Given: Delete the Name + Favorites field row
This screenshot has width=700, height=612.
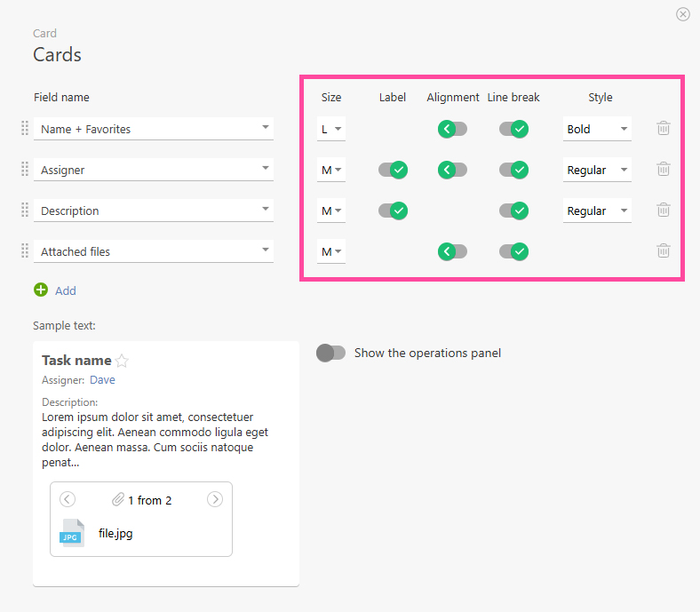Looking at the screenshot, I should pos(663,129).
